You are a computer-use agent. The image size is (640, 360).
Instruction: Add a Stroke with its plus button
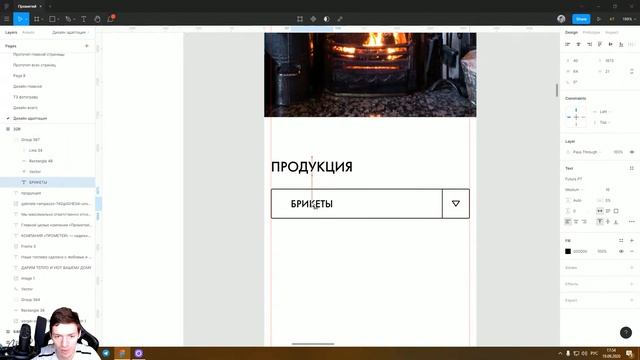tap(632, 268)
